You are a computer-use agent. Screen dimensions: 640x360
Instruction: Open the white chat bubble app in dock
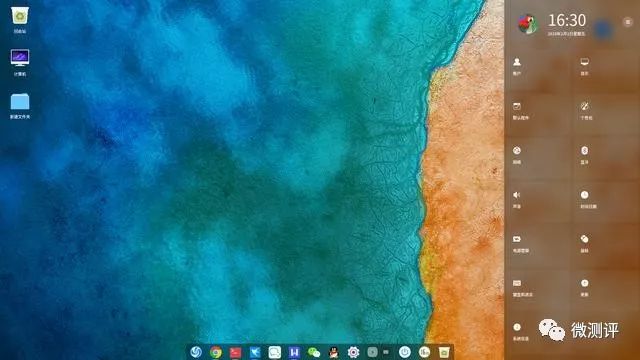(x=275, y=352)
